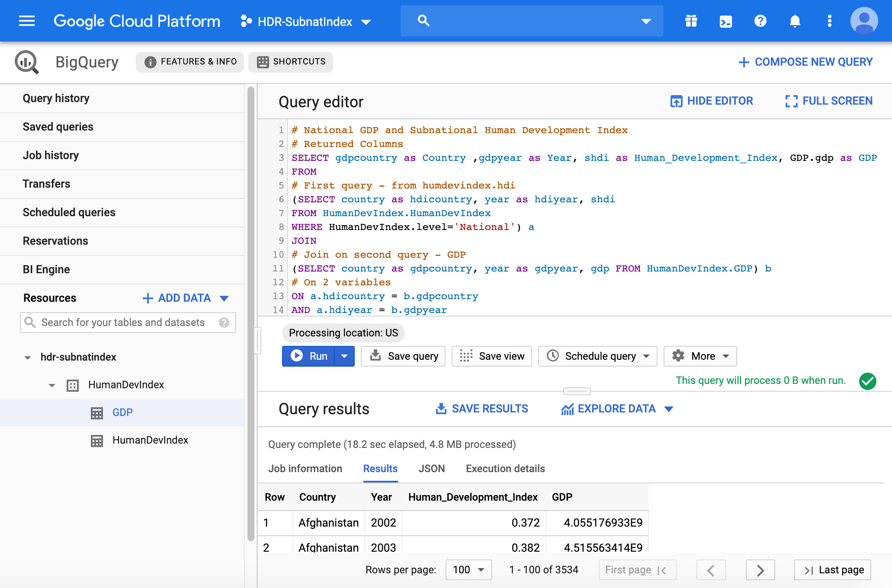Open the hamburger navigation menu
The width and height of the screenshot is (892, 588).
point(27,21)
